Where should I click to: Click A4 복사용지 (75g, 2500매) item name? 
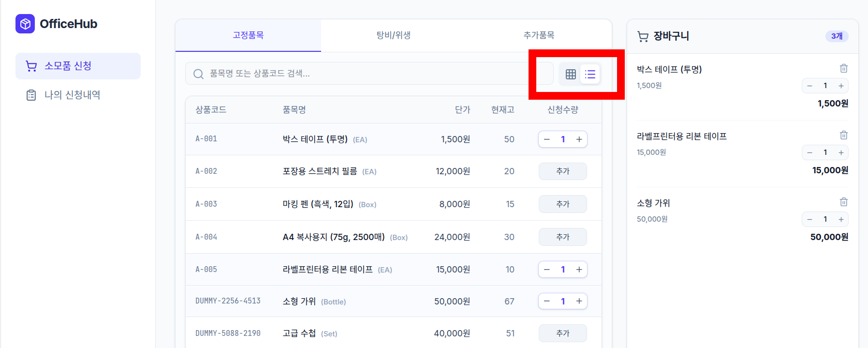click(334, 237)
